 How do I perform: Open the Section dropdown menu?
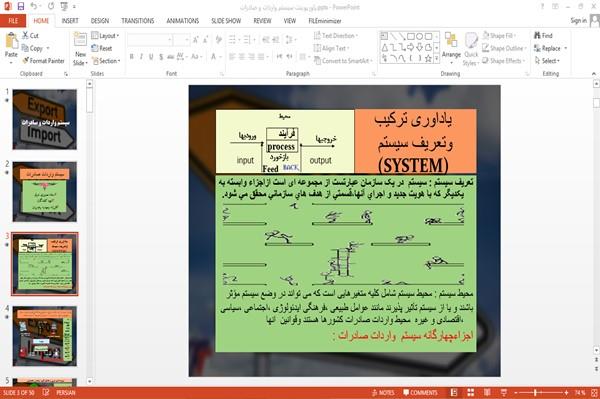(x=106, y=61)
